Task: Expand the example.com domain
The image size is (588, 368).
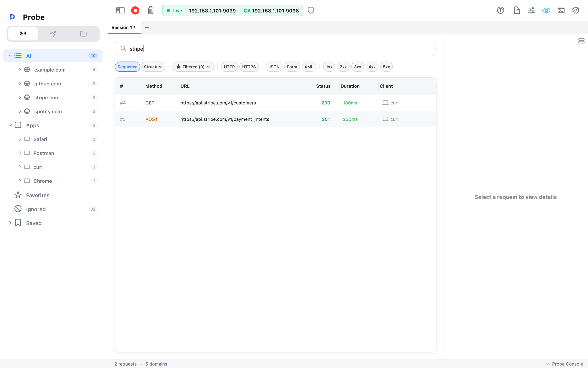Action: [20, 70]
